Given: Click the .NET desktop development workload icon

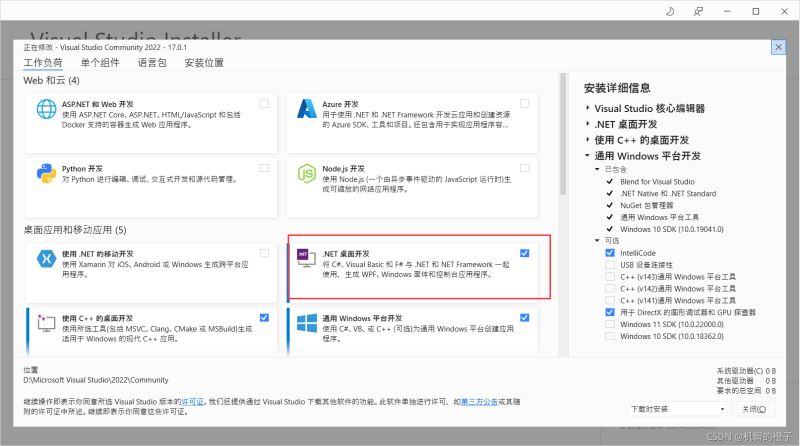Looking at the screenshot, I should click(x=307, y=258).
